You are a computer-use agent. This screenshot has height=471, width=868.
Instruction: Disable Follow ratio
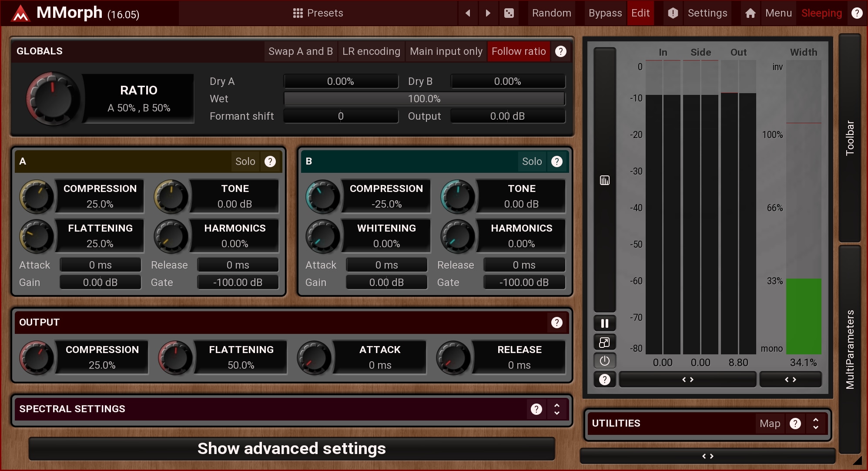519,51
